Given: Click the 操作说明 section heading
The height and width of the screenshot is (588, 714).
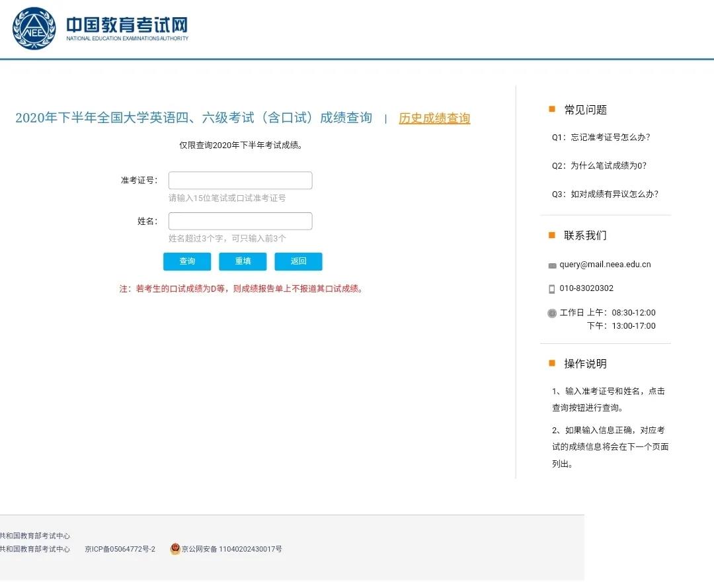Looking at the screenshot, I should click(586, 364).
